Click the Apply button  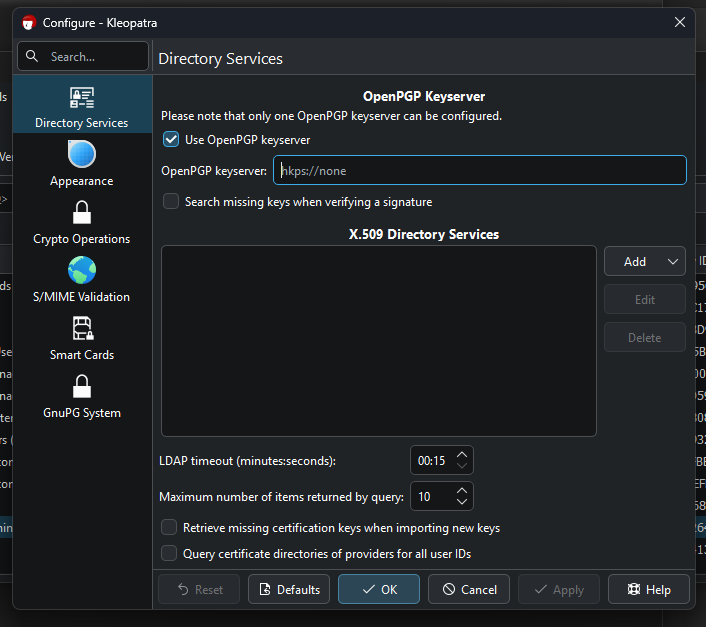click(x=559, y=589)
